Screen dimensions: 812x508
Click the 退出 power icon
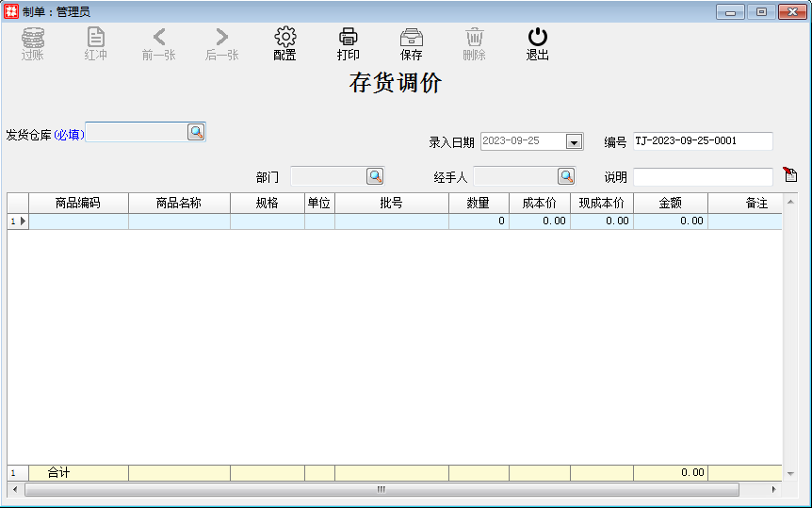(537, 38)
